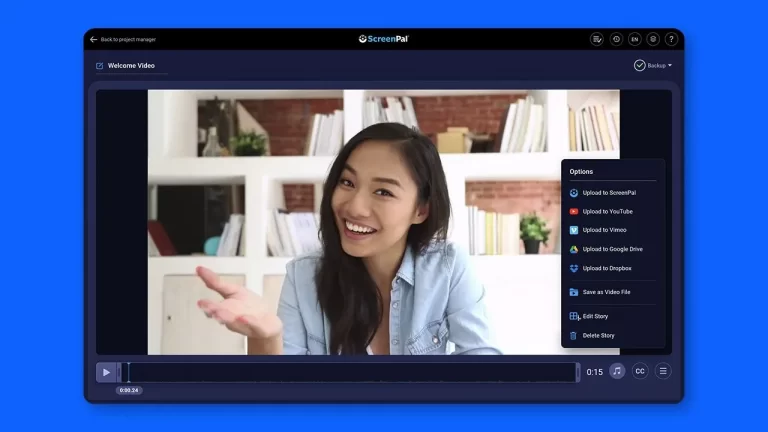
Task: Expand the Backup dropdown
Action: point(659,65)
